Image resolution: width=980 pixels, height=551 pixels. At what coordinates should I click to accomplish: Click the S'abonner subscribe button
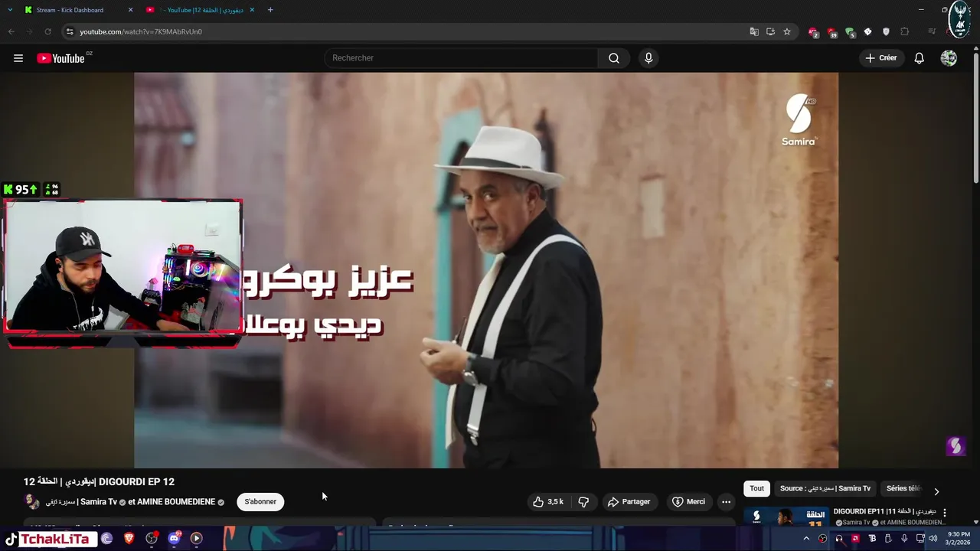point(260,502)
